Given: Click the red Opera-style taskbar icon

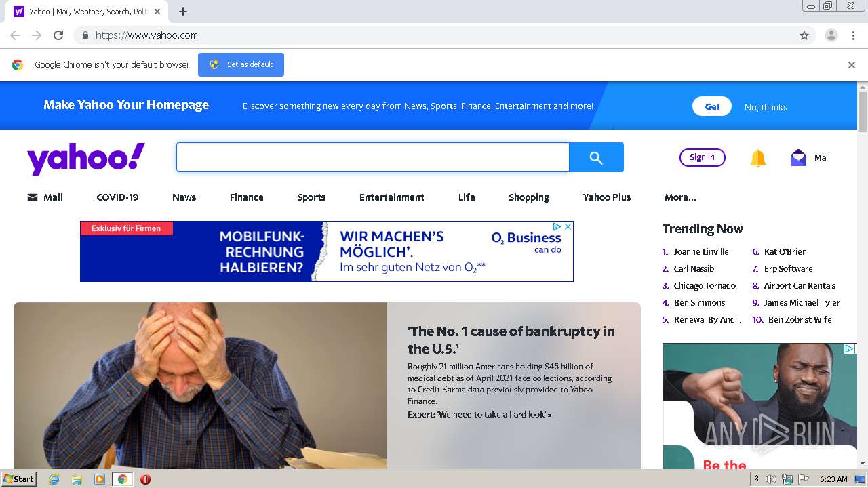Looking at the screenshot, I should click(x=145, y=479).
